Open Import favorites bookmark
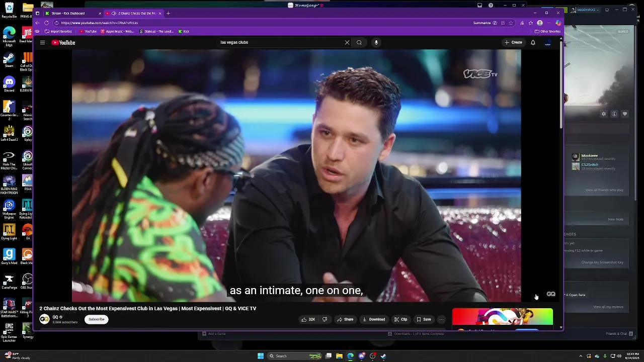This screenshot has width=644, height=362. pos(58,31)
